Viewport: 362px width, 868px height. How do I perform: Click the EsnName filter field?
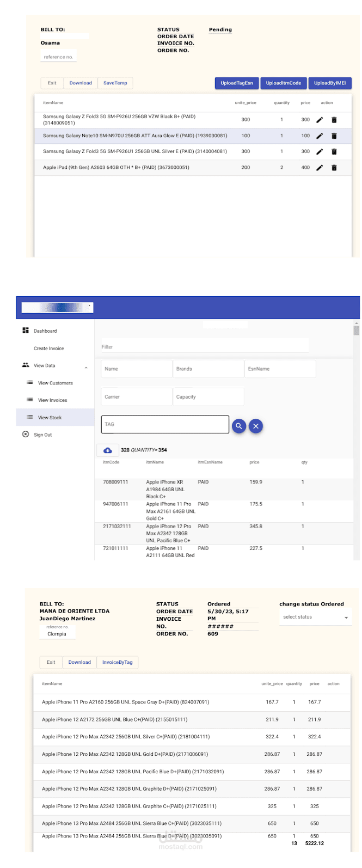(280, 369)
